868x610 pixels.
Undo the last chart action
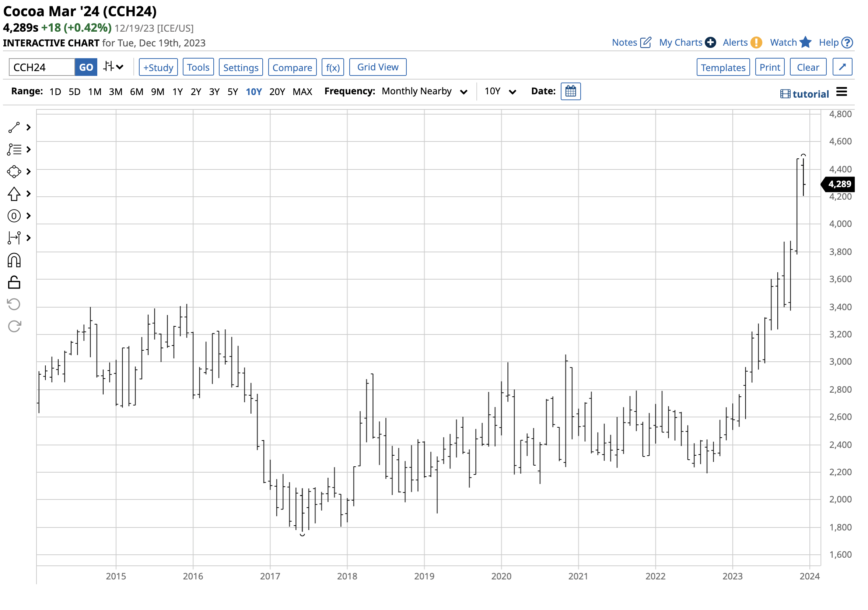coord(14,304)
